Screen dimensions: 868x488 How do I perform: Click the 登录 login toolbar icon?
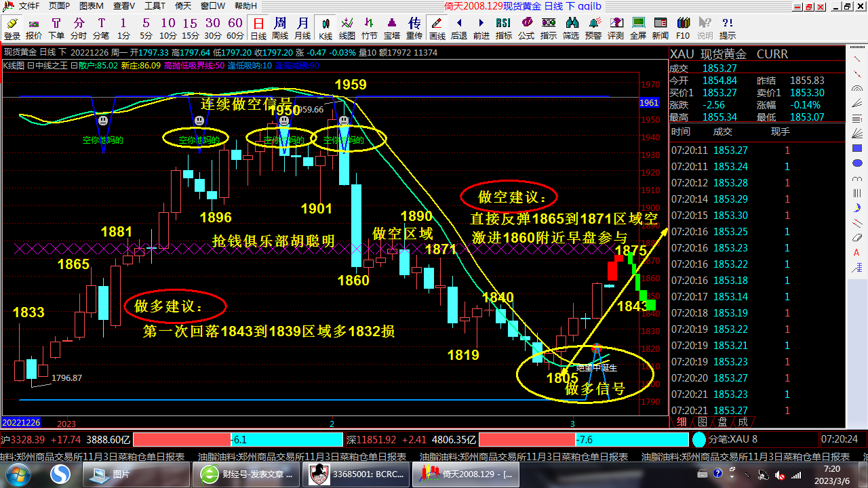coord(12,28)
